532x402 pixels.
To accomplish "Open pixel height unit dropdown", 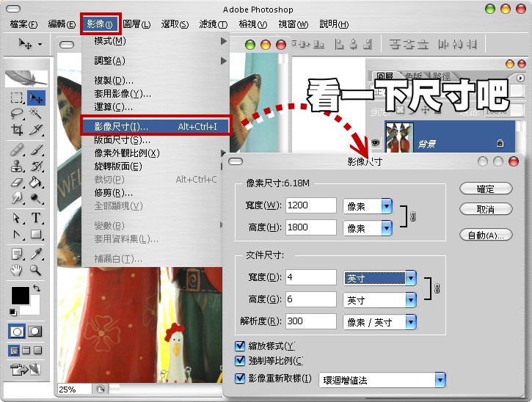I will point(387,228).
